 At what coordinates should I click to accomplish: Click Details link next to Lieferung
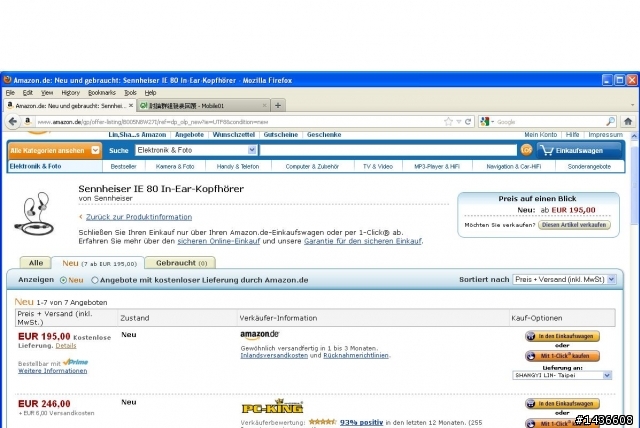pos(66,346)
